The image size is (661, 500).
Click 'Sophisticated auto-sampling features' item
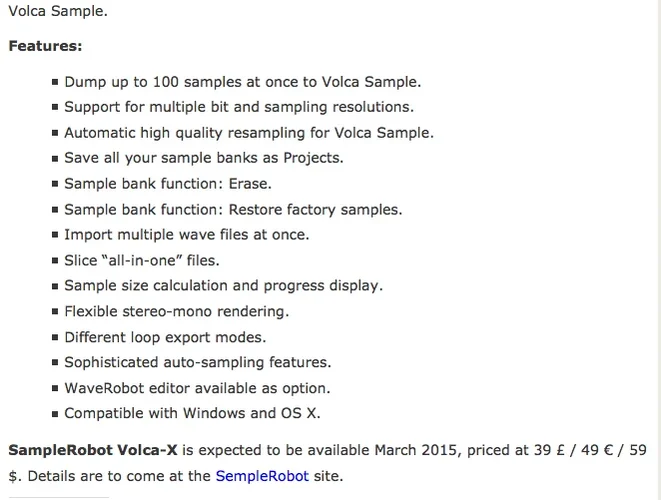tap(197, 362)
